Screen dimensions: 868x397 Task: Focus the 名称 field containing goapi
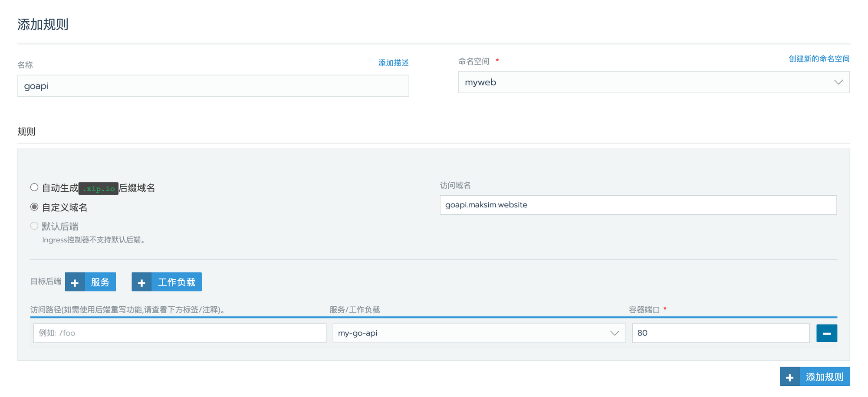(x=213, y=86)
